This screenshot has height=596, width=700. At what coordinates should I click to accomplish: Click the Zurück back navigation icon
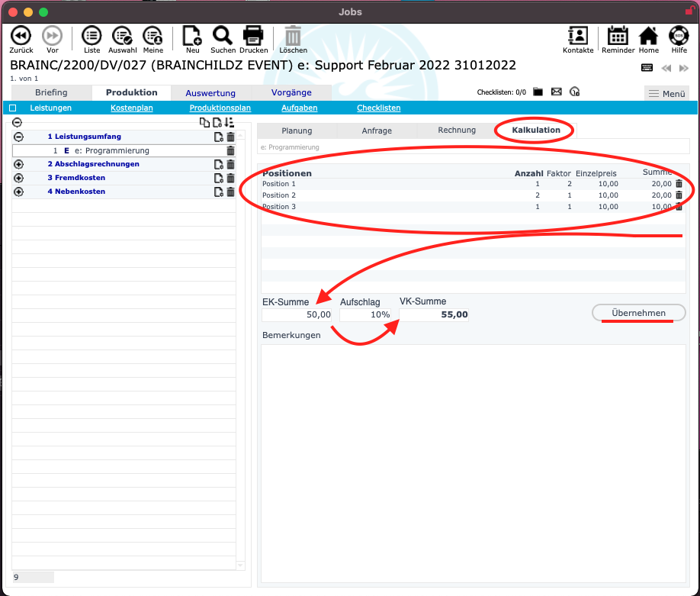pos(21,36)
